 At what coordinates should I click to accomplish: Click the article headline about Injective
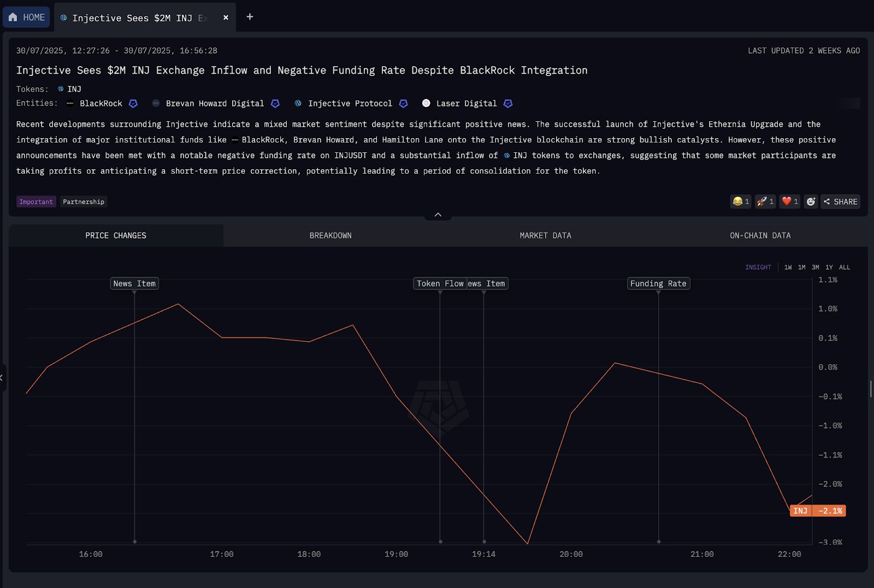(x=302, y=70)
